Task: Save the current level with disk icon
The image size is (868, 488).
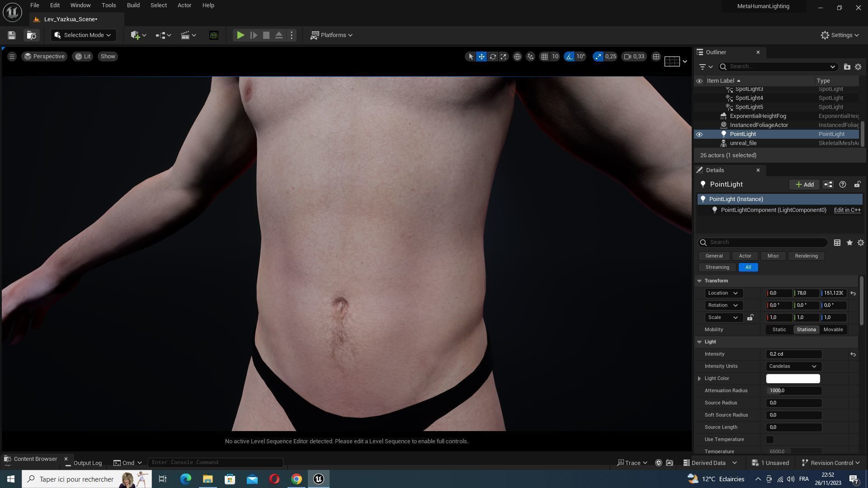Action: pos(12,35)
